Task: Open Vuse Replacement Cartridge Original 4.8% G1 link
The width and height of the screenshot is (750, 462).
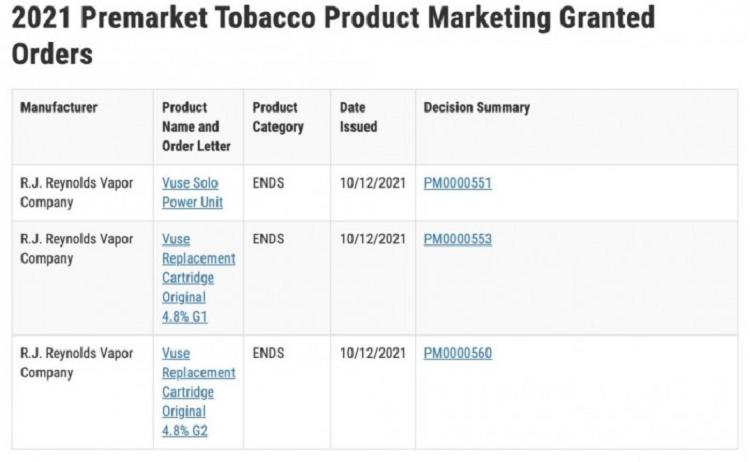Action: coord(199,278)
